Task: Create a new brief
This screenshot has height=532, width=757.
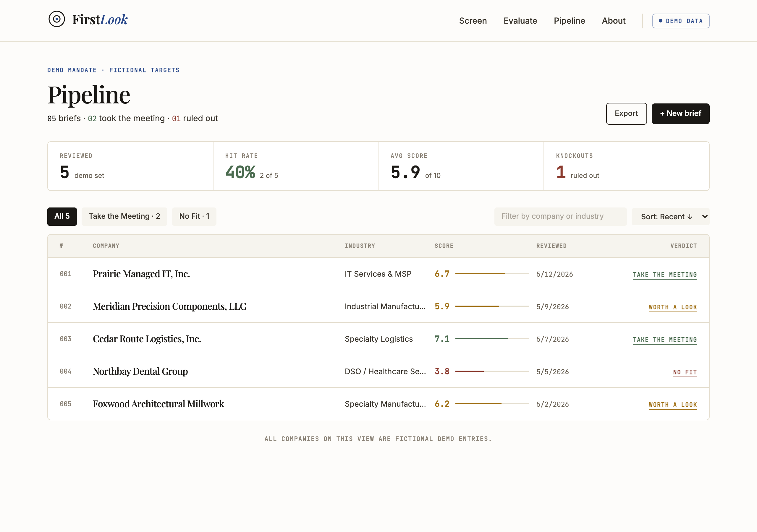Action: 680,113
